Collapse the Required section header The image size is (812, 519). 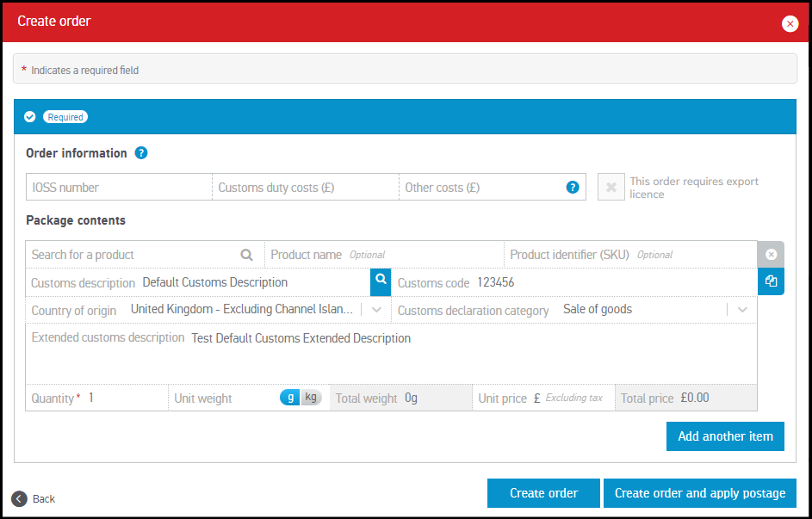coord(30,117)
